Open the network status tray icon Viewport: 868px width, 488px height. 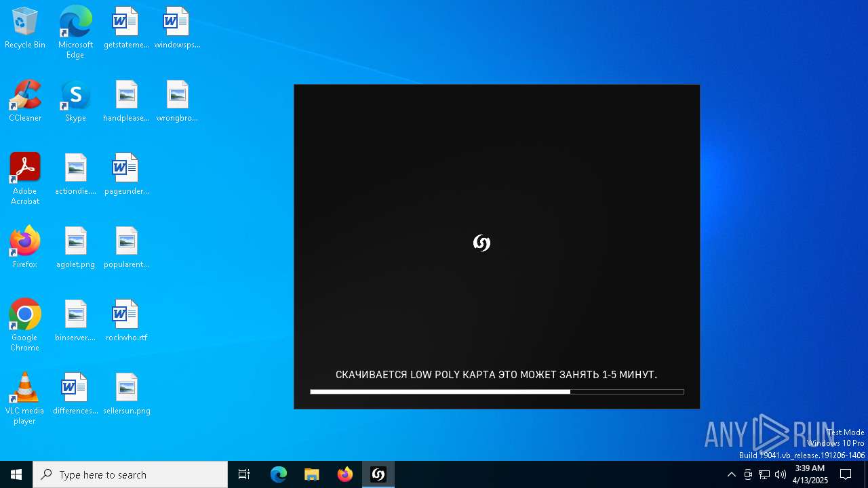pyautogui.click(x=764, y=474)
